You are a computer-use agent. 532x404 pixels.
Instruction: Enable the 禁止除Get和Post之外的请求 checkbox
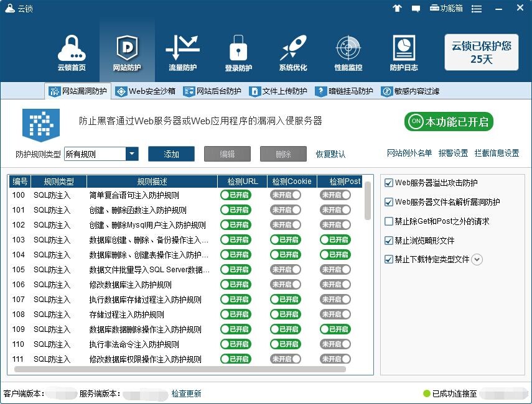click(389, 221)
